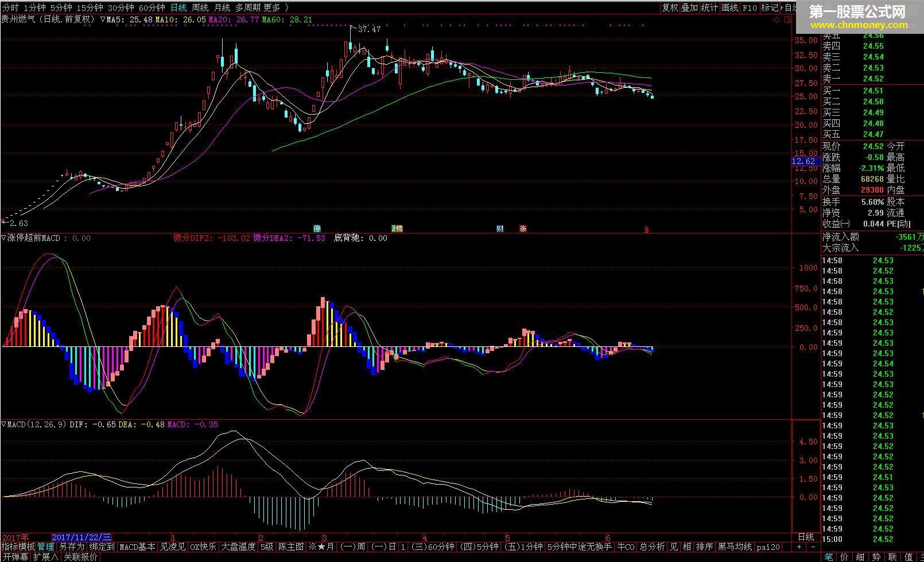Screen dimensions: 924x562
Task: Click 绑定到 template binding
Action: [x=102, y=547]
